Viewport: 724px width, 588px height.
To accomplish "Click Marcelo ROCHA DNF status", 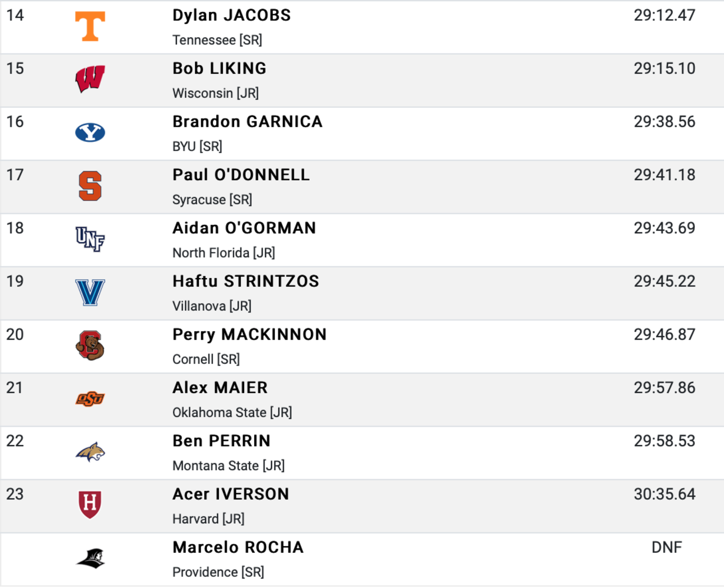I will tap(667, 547).
